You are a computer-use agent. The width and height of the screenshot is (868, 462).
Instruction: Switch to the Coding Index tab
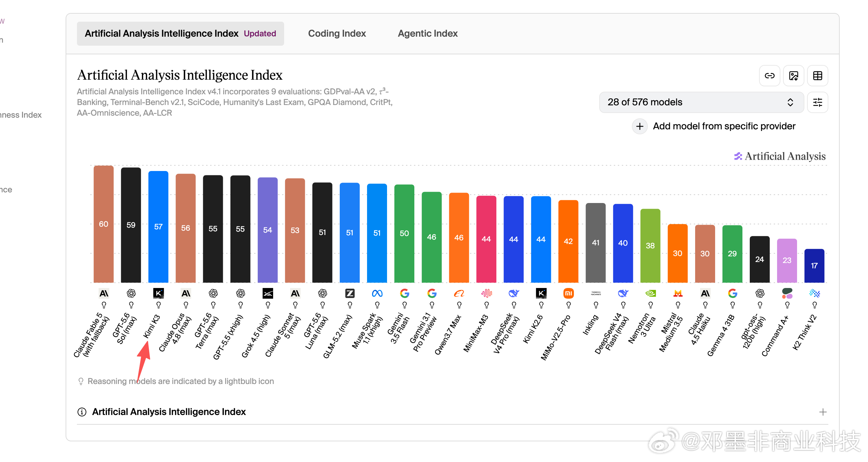(337, 33)
